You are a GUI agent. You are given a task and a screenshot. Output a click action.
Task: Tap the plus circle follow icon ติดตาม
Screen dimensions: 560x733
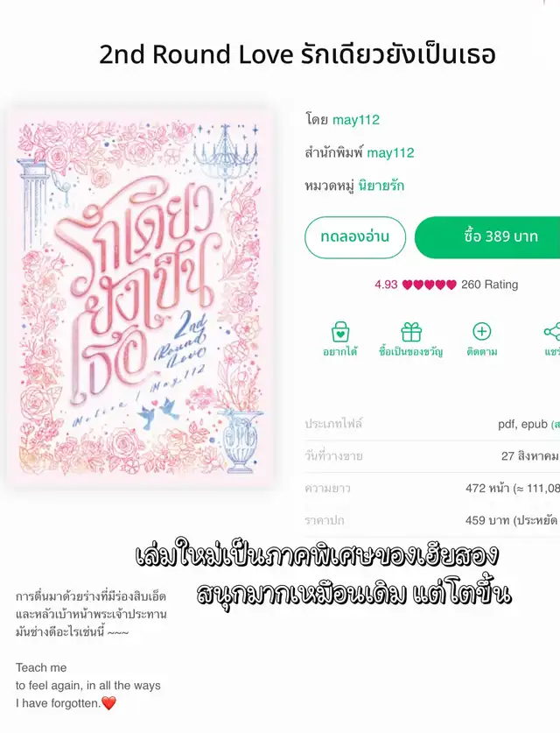pos(481,331)
